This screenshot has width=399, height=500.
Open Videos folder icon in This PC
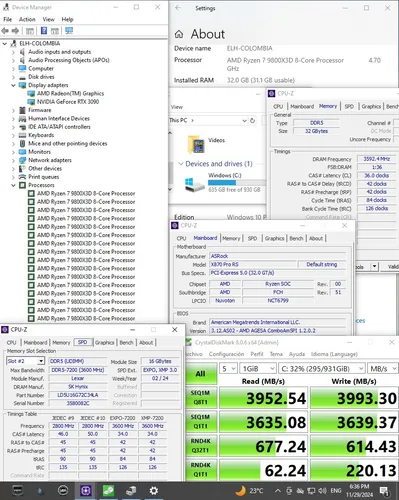[196, 144]
